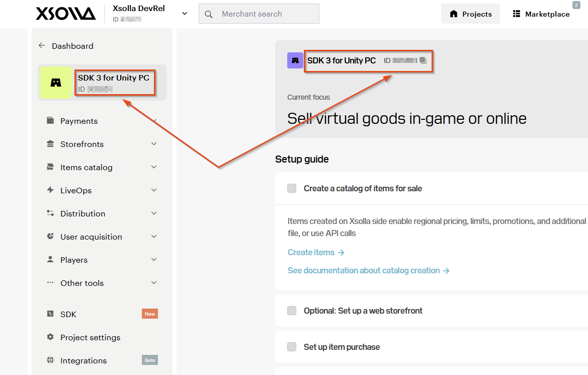Click the 'Setup guide' heading
588x375 pixels.
tap(302, 159)
